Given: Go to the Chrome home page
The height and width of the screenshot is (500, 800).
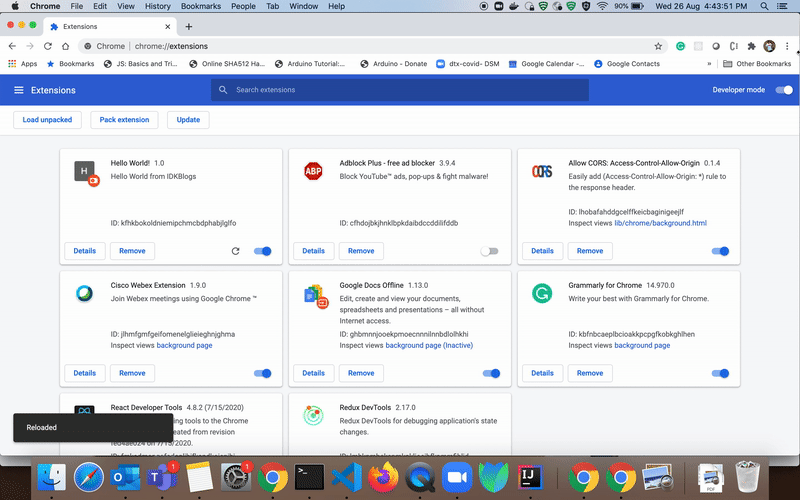Looking at the screenshot, I should pyautogui.click(x=65, y=46).
